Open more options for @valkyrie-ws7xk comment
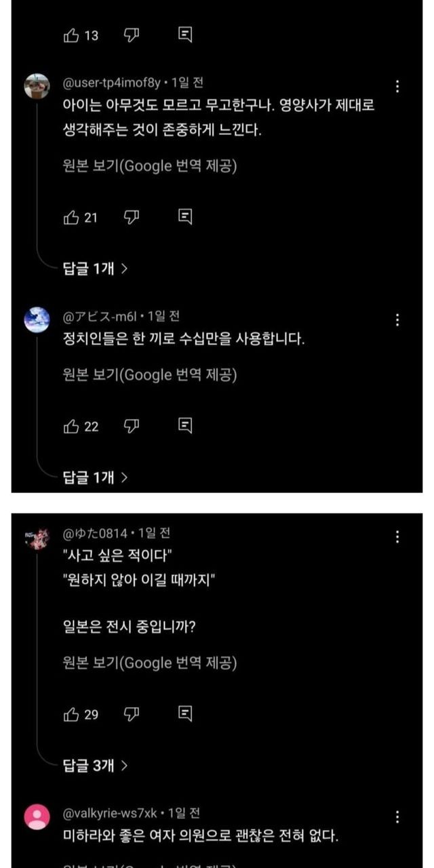The width and height of the screenshot is (434, 868). pyautogui.click(x=397, y=816)
